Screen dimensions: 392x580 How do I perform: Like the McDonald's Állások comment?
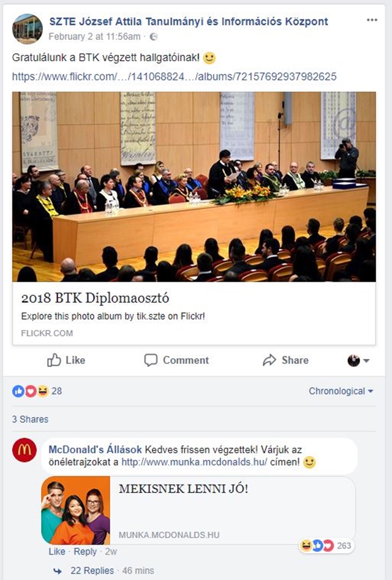(56, 551)
